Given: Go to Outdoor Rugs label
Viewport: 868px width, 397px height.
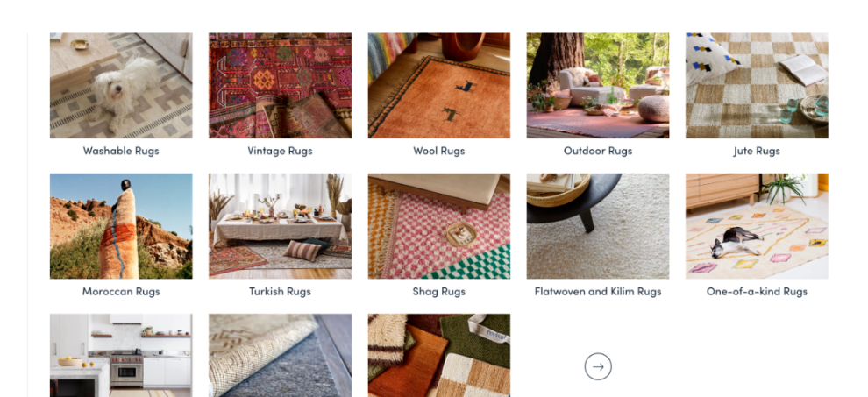Looking at the screenshot, I should coord(598,151).
